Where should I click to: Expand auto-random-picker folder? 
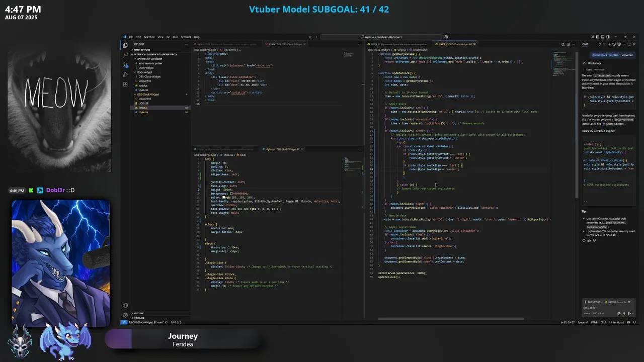(x=150, y=63)
